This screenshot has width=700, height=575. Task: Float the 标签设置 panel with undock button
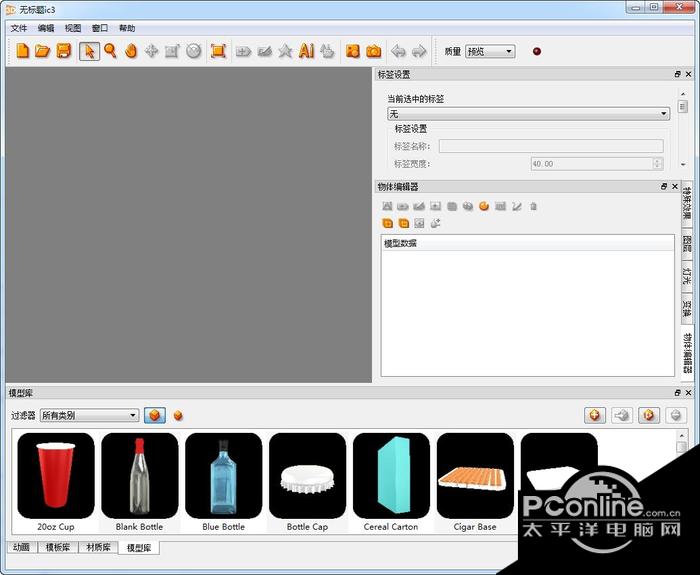coord(678,74)
